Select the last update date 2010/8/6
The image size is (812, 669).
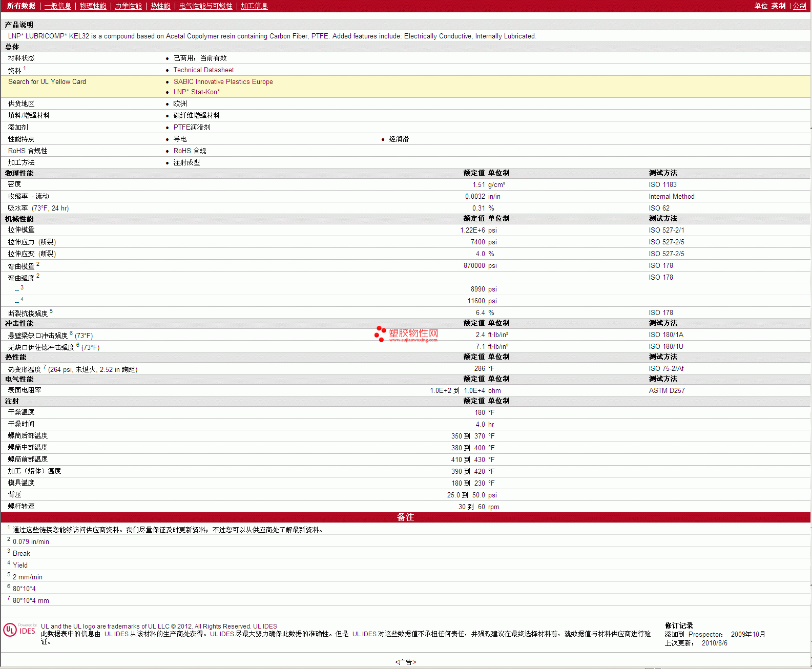coord(714,643)
